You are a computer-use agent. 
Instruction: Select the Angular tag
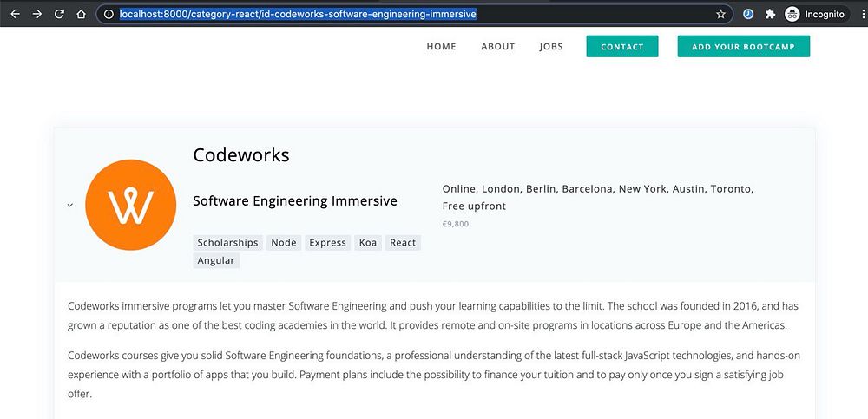pos(216,260)
